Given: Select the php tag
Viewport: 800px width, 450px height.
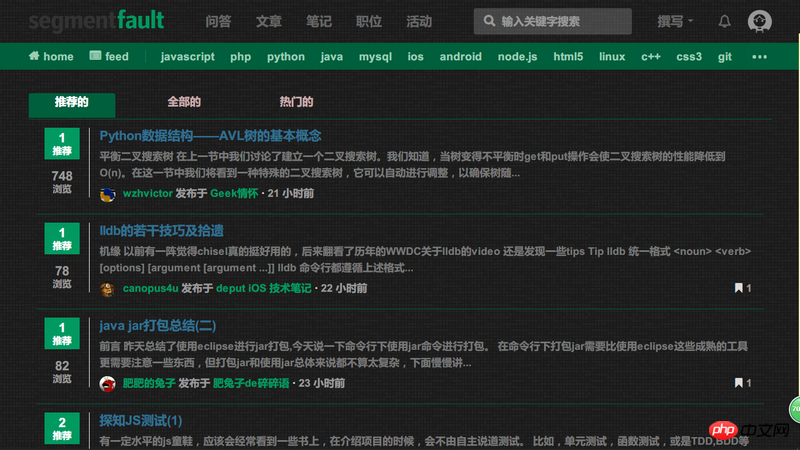Looking at the screenshot, I should [x=240, y=57].
